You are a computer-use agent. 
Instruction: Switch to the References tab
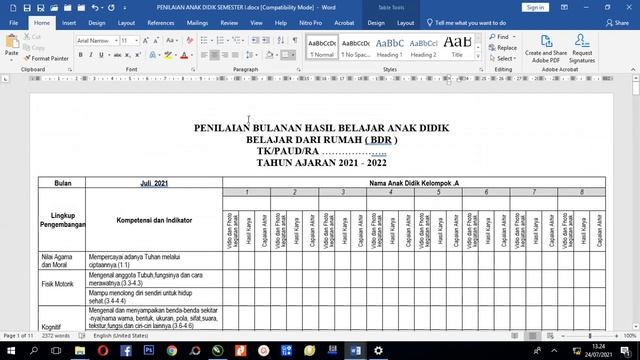[x=161, y=23]
